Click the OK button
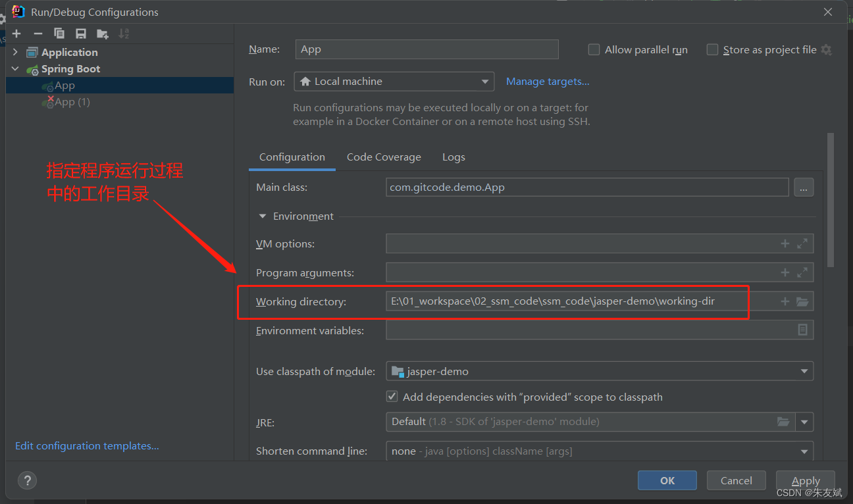Image resolution: width=853 pixels, height=504 pixels. pos(667,480)
